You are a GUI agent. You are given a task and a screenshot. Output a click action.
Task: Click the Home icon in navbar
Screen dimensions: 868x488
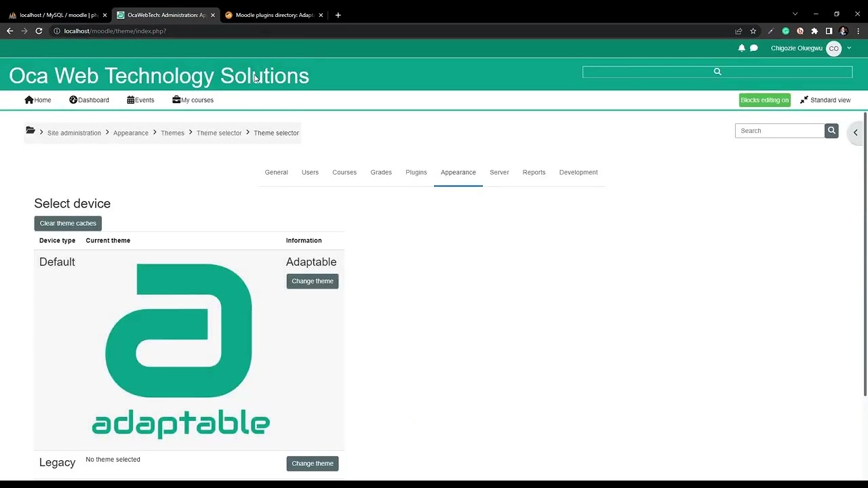coord(28,100)
